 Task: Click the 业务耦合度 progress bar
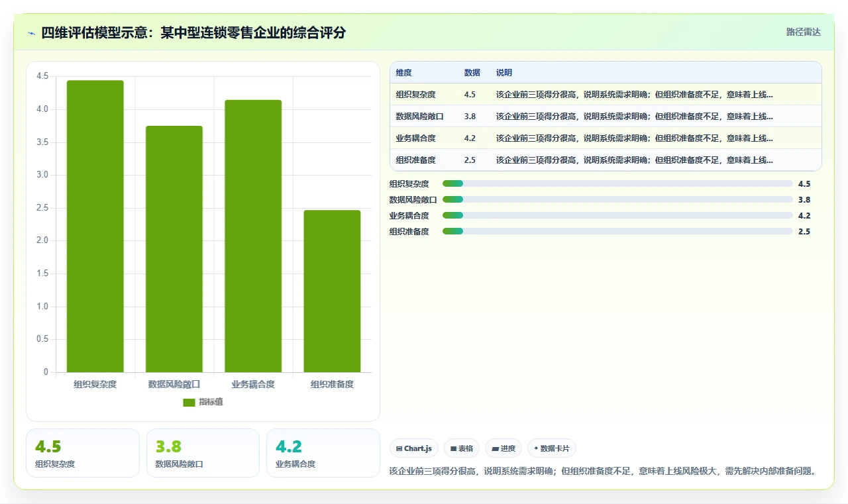pos(617,215)
